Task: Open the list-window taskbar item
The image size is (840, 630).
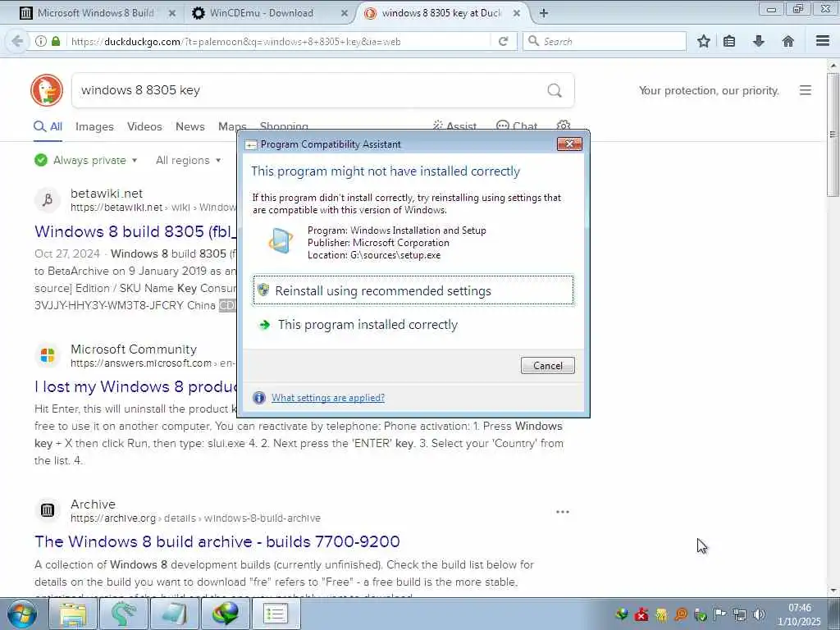Action: tap(276, 614)
